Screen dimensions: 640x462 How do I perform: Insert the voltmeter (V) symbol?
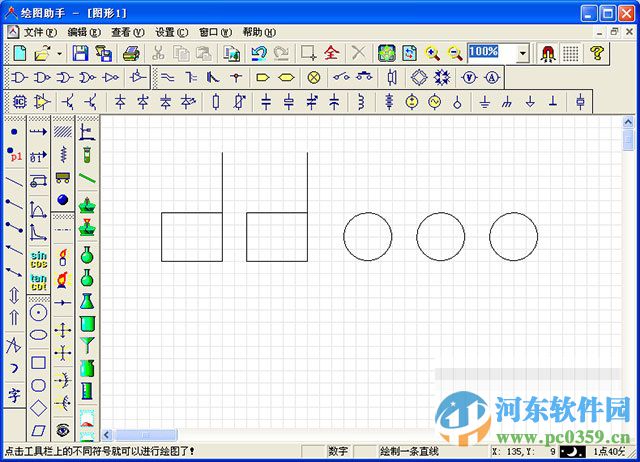(x=469, y=77)
